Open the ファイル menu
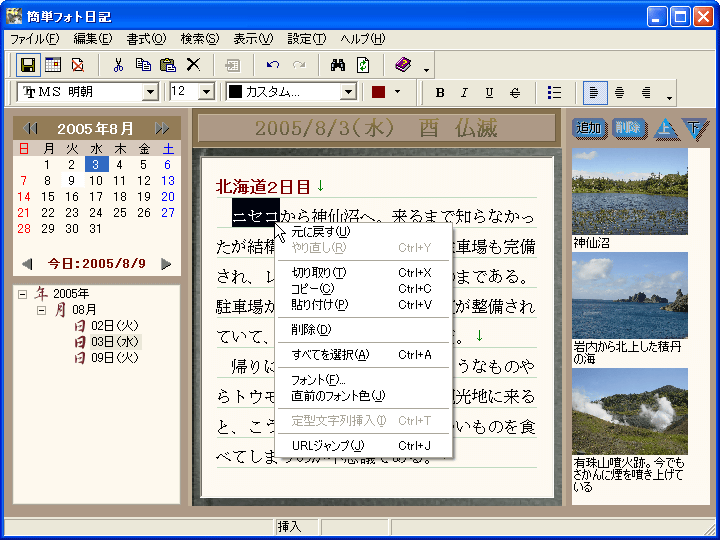Screen dimensions: 720x540 [x=35, y=39]
